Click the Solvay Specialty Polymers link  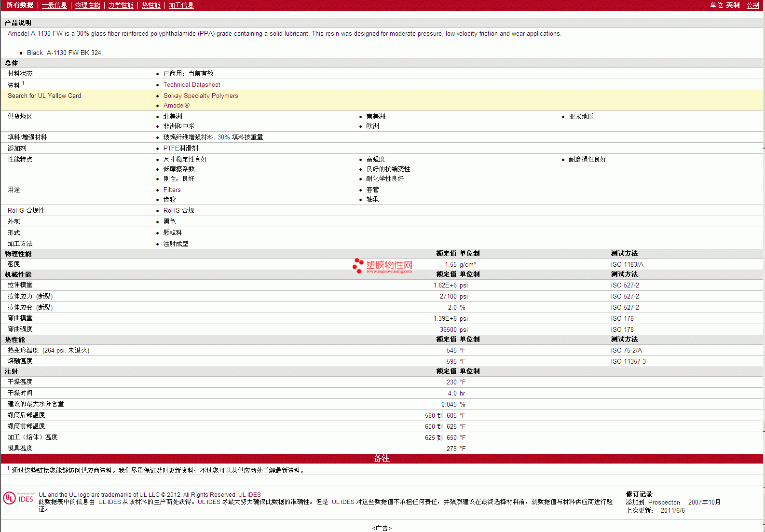201,96
